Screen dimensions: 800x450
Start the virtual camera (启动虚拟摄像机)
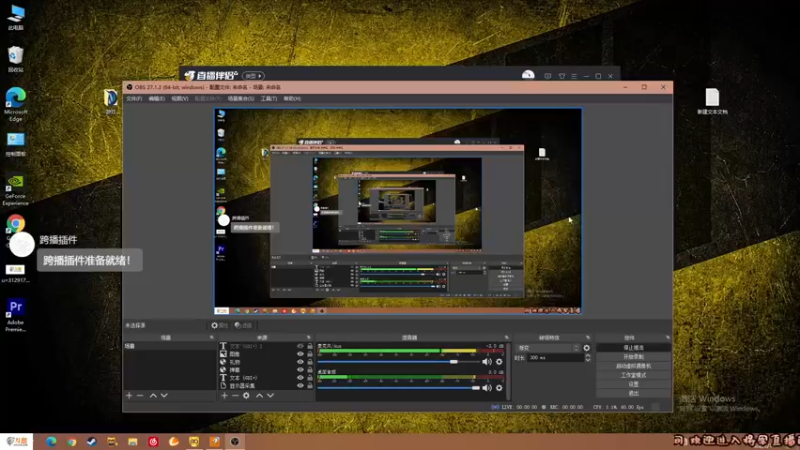click(633, 366)
